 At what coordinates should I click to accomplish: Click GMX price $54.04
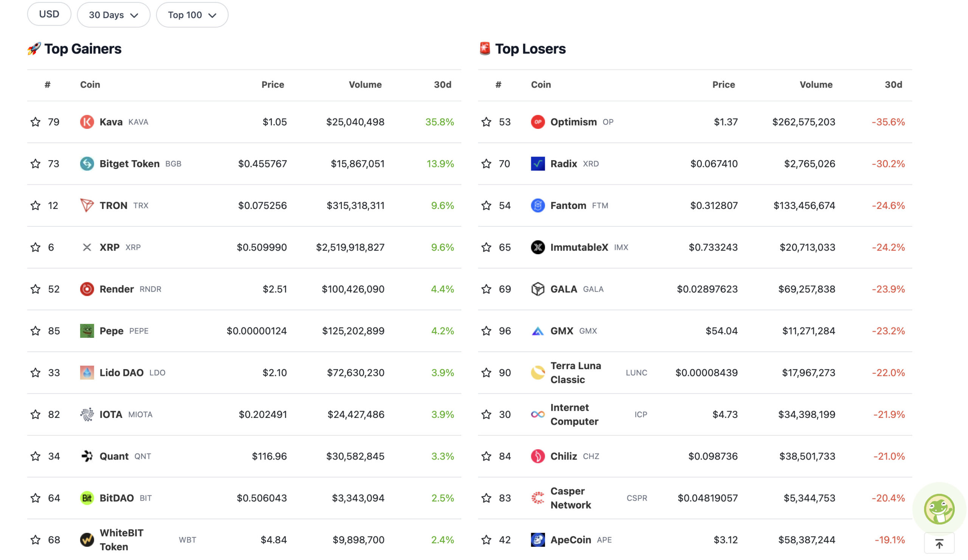click(x=721, y=331)
